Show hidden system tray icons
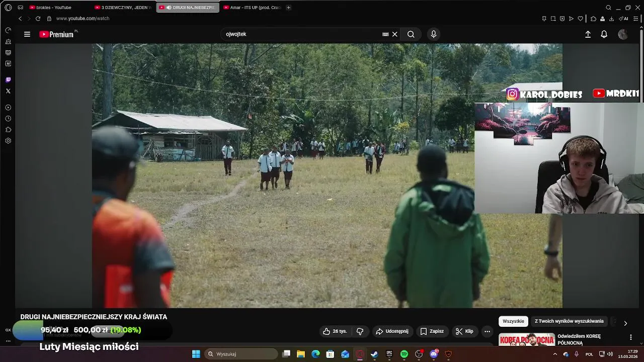This screenshot has width=644, height=362. pyautogui.click(x=555, y=354)
